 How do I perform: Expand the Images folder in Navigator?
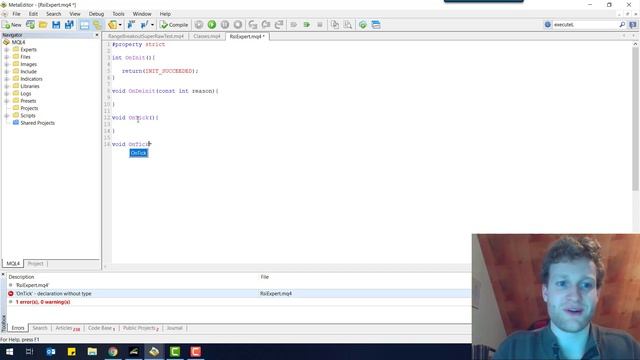point(7,64)
